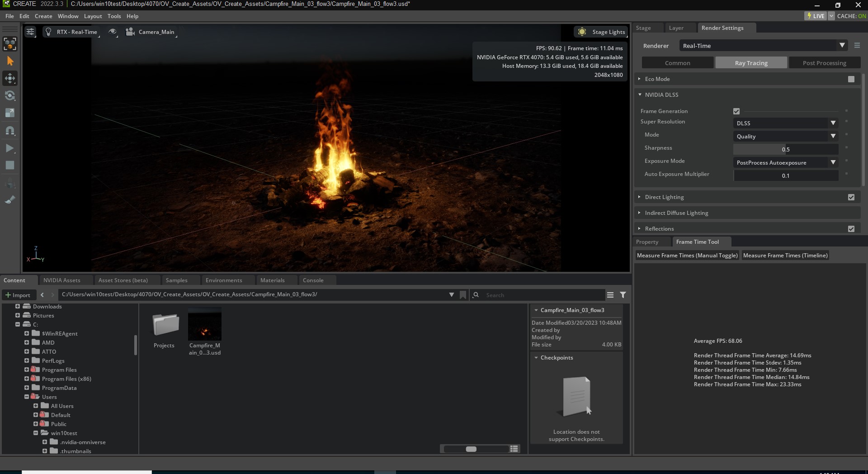The image size is (868, 474).
Task: Click the Camera_Main camera icon
Action: (x=130, y=32)
